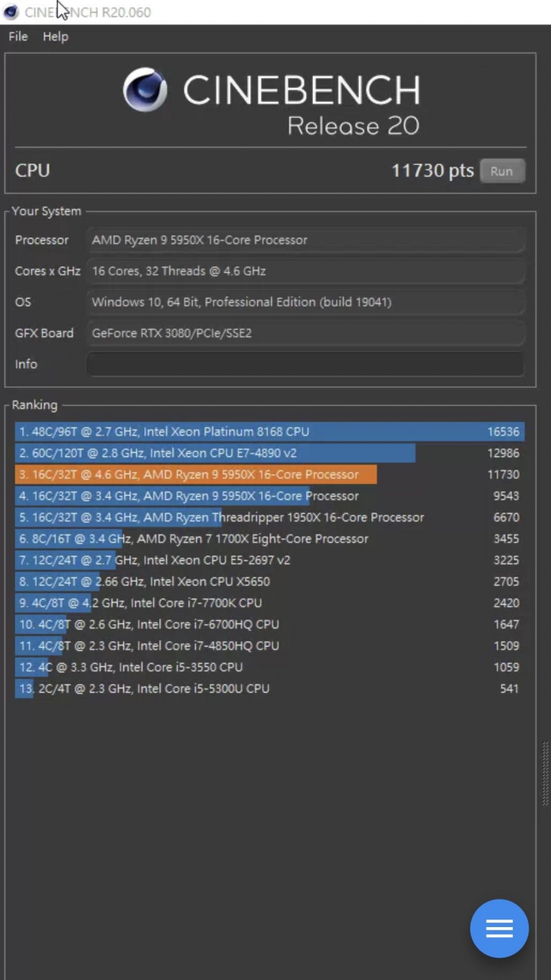The width and height of the screenshot is (551, 980).
Task: Select the Xeon E5-2697 v2 ranking row
Action: click(x=269, y=560)
